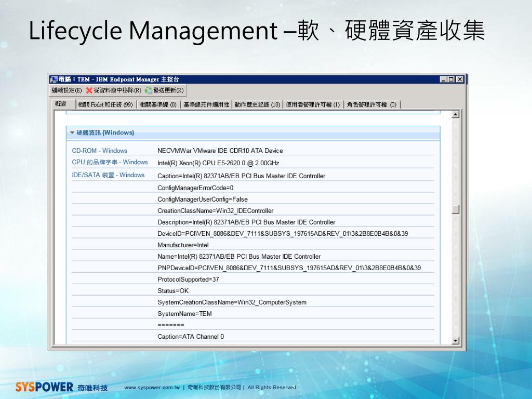Viewport: 532px width, 399px height.
Task: Click the ======= separator row text
Action: tap(170, 325)
